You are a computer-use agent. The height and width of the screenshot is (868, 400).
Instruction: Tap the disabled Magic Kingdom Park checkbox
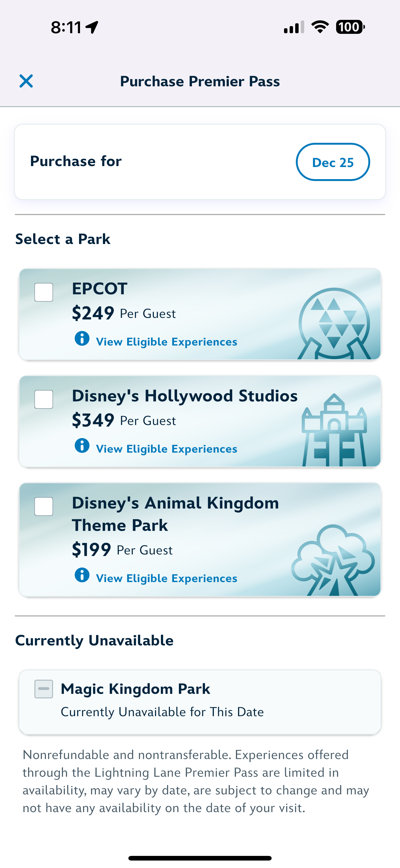tap(44, 689)
